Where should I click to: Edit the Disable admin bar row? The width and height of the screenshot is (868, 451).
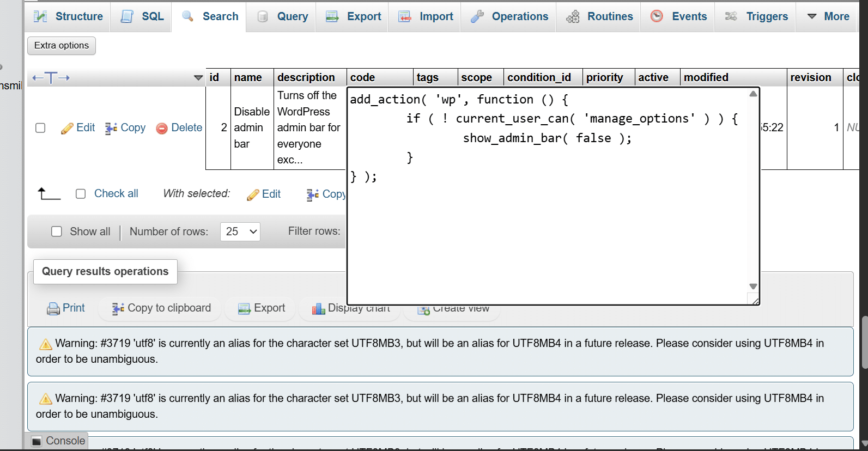coord(78,128)
